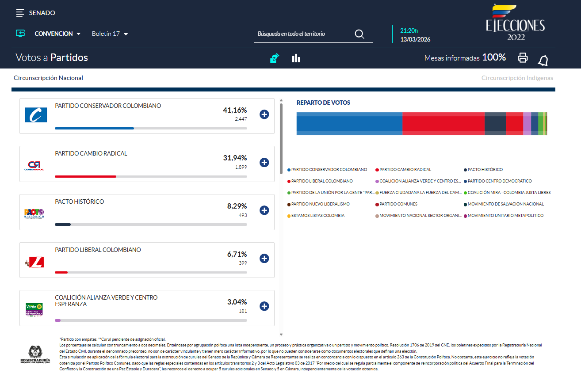Expand Partido Liberal Colombiano plus button

pos(264,259)
